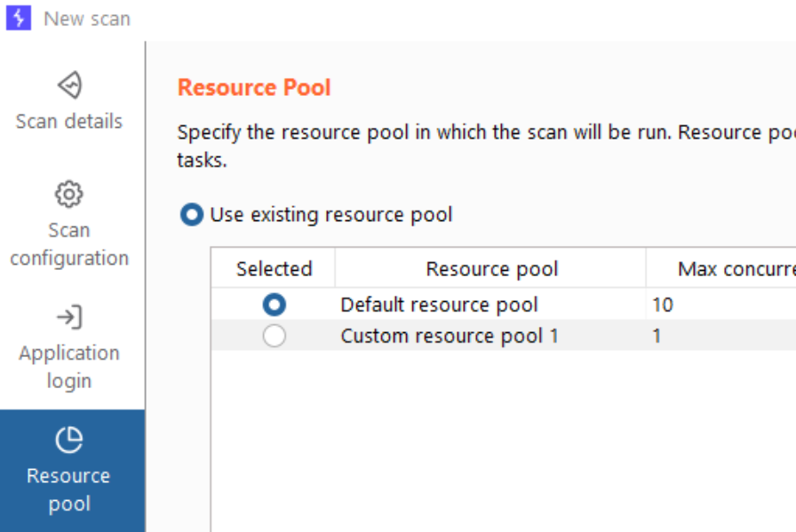The image size is (796, 532).
Task: Select the Default resource pool name cell
Action: (x=439, y=305)
